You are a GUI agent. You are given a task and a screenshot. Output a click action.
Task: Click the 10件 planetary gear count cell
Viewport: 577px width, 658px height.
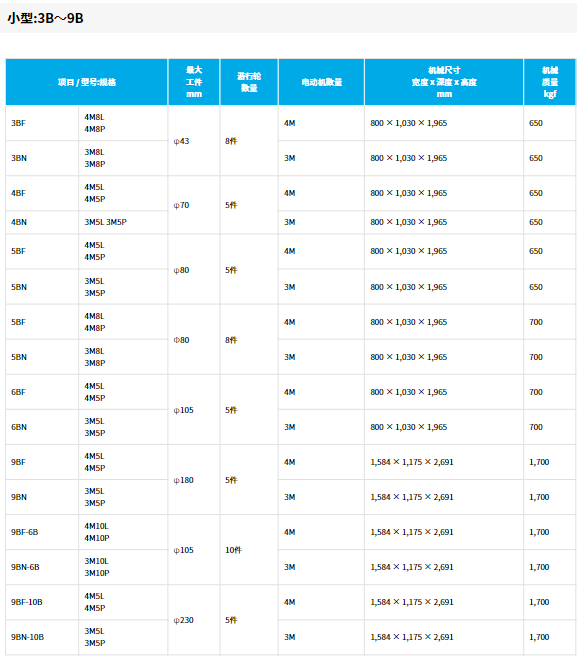tap(249, 550)
